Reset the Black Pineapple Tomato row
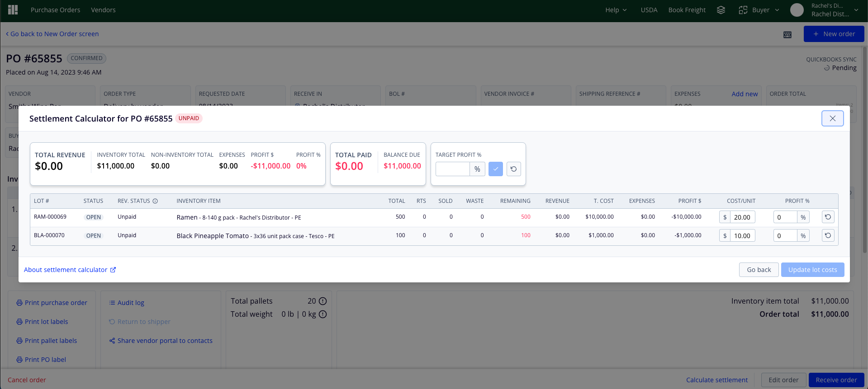868x389 pixels. (x=828, y=235)
